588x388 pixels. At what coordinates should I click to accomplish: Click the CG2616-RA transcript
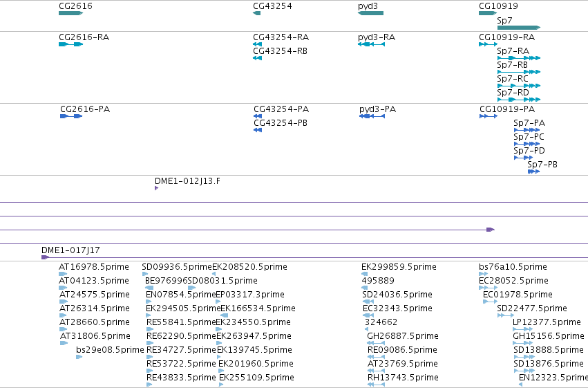coord(71,44)
